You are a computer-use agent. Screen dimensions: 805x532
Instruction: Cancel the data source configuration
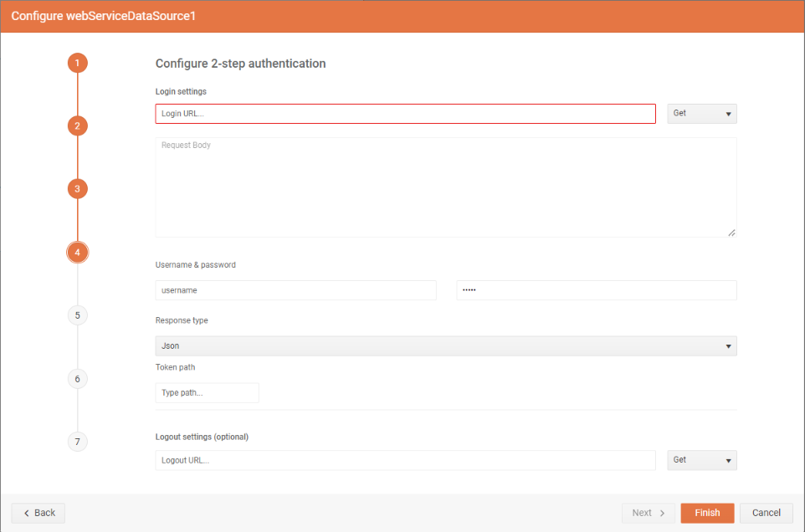(x=766, y=513)
